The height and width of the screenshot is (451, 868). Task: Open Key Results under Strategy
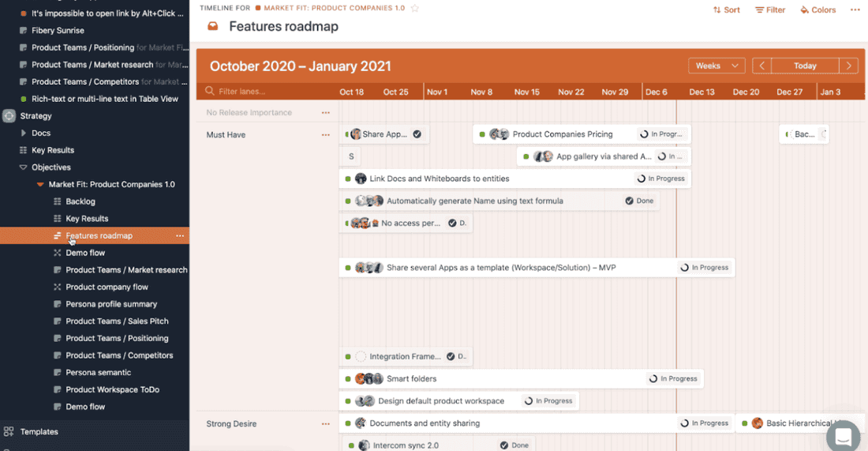click(53, 150)
